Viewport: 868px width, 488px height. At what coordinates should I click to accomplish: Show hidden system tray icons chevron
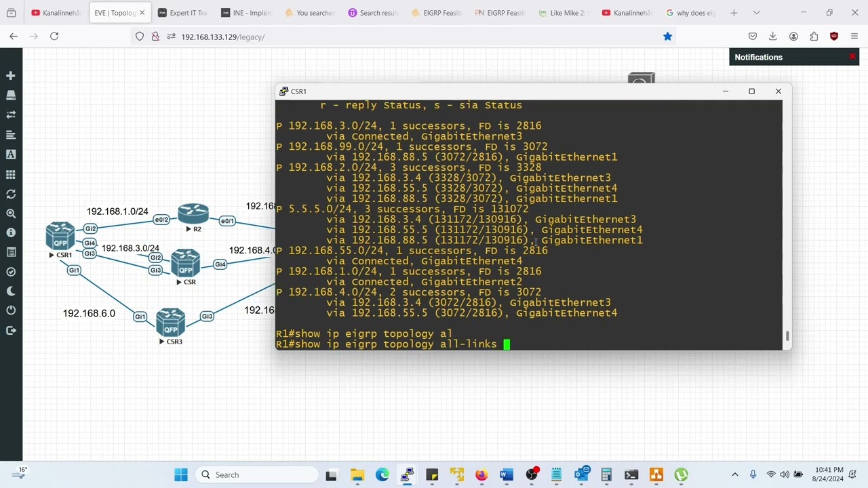point(735,474)
